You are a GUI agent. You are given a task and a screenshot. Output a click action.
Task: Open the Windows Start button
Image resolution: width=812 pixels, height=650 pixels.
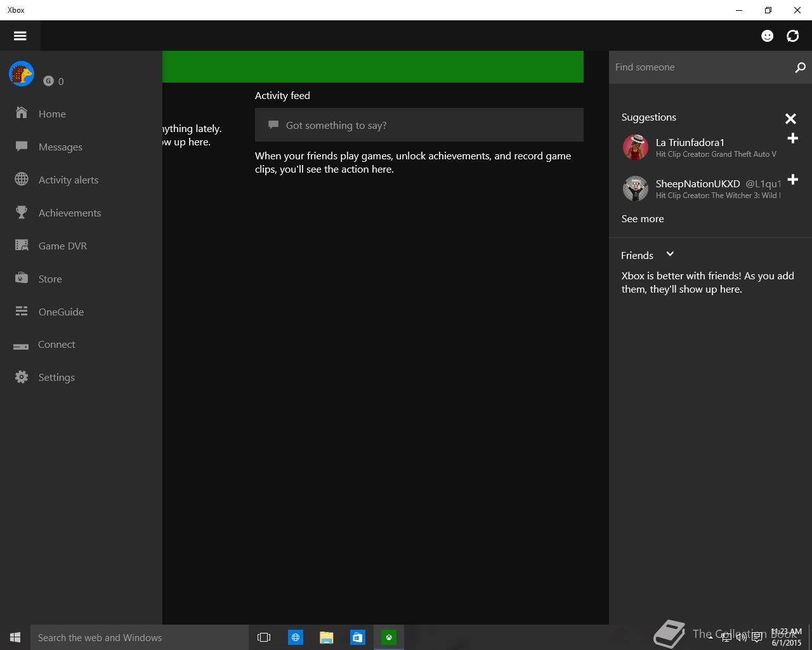coord(15,637)
